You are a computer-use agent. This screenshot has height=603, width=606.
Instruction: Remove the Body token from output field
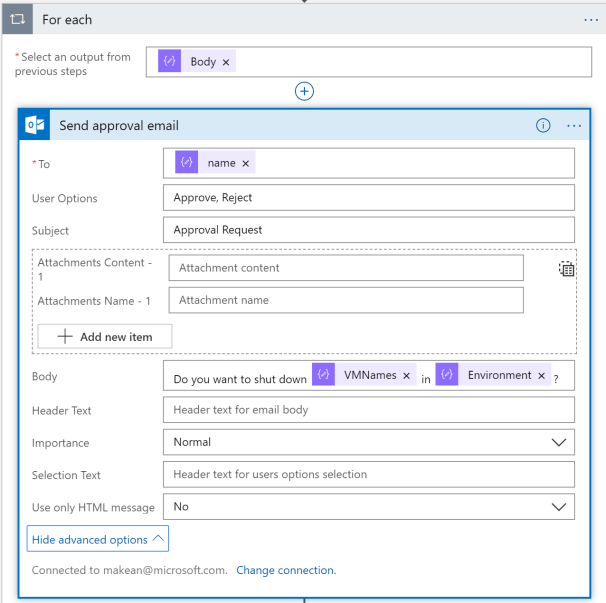coord(226,62)
